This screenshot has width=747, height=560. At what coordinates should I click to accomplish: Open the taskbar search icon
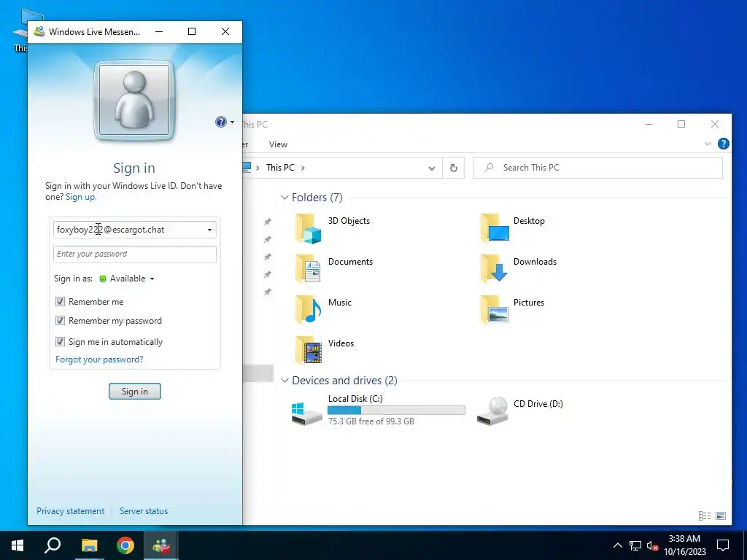click(53, 545)
